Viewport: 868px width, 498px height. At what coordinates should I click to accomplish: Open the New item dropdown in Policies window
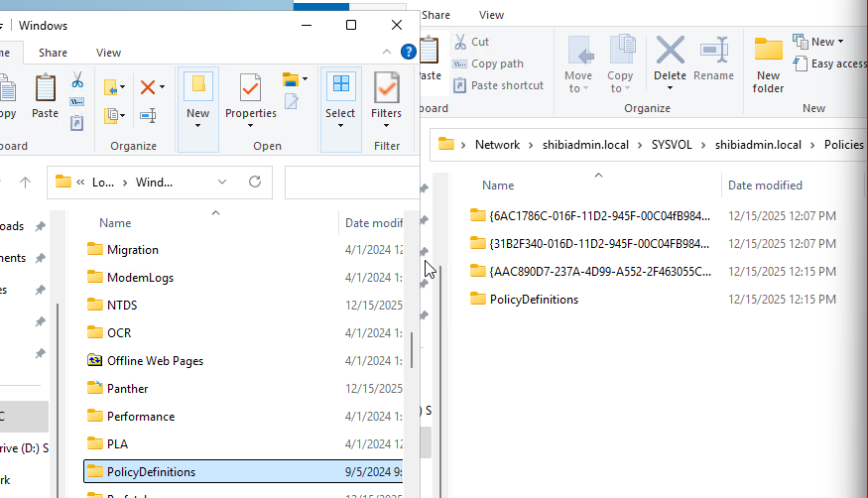pyautogui.click(x=818, y=42)
